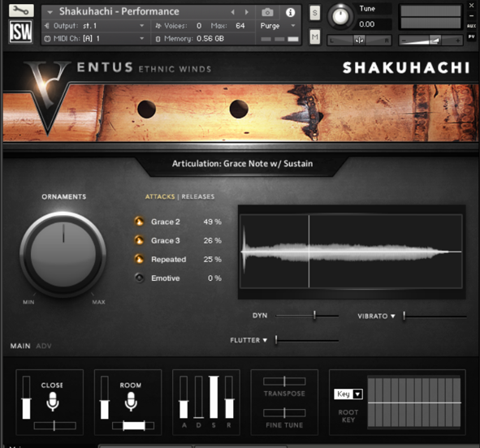The image size is (480, 448).
Task: Disable the Grace 2 ornament light
Action: pyautogui.click(x=139, y=222)
